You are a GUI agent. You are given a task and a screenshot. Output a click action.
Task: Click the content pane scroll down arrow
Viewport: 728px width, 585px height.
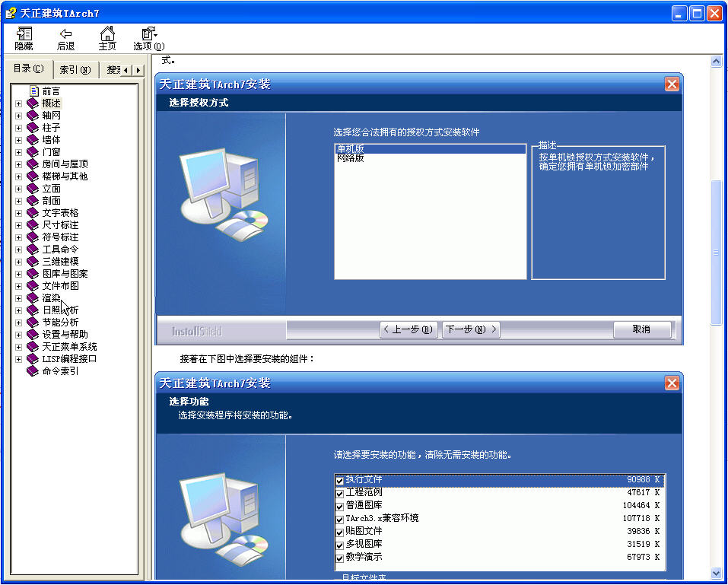[x=716, y=574]
